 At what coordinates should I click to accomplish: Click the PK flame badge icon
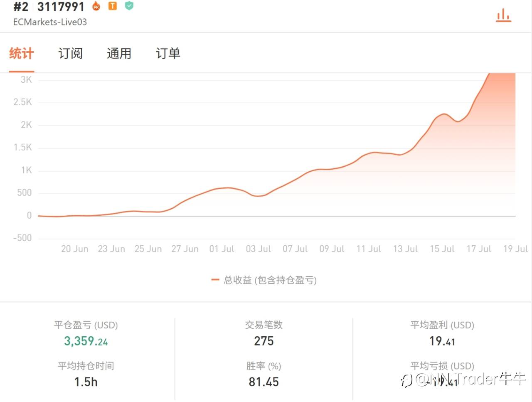(96, 6)
